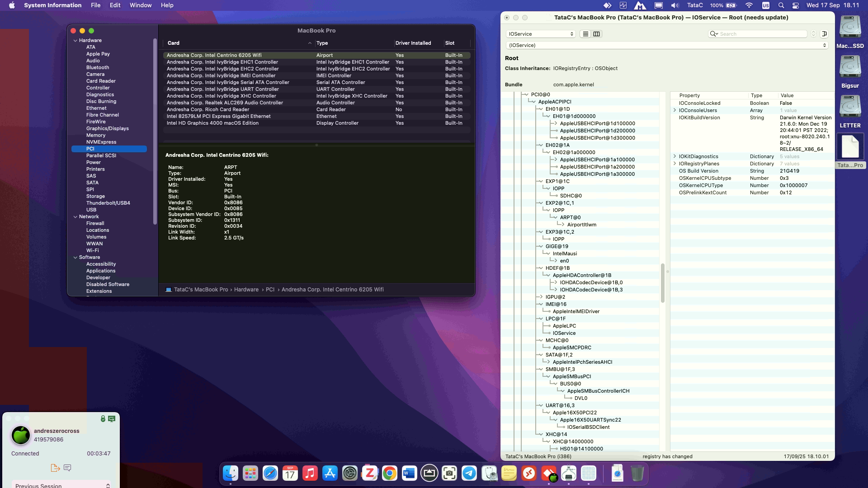Collapse the Hardware section in sidebar

tap(75, 41)
